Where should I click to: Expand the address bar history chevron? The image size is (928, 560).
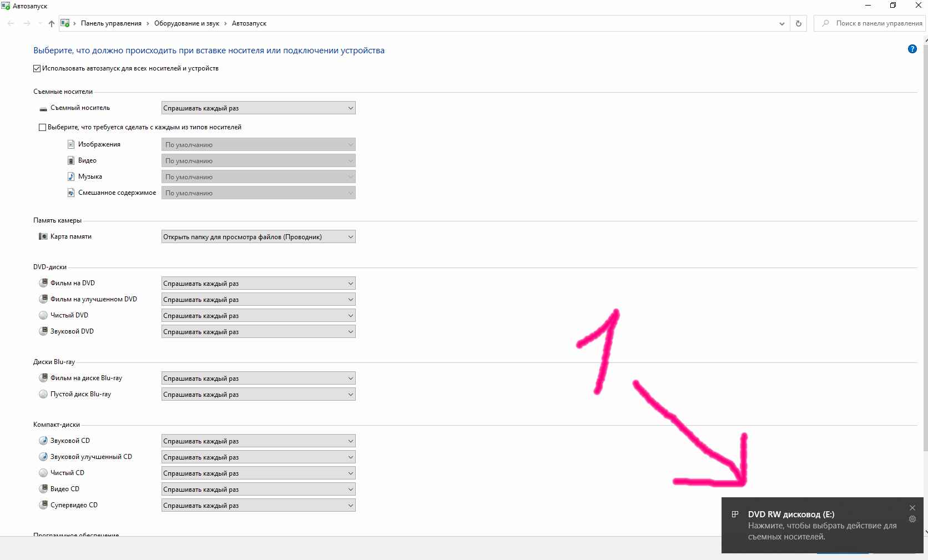[x=781, y=24]
